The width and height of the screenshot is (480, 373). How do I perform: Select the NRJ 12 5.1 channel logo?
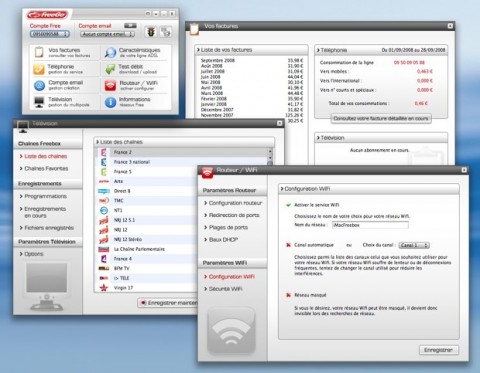click(x=104, y=220)
